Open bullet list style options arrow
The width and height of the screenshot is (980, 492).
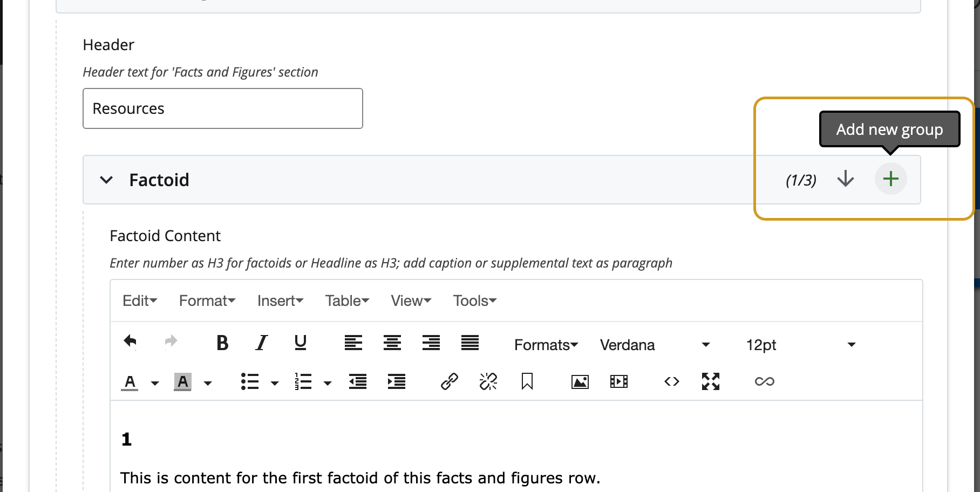point(275,383)
